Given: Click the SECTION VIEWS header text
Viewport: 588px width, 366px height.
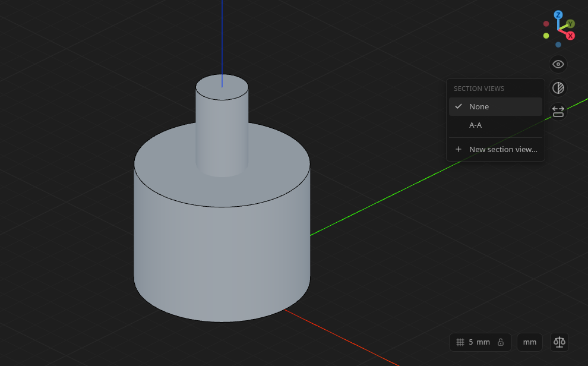Looking at the screenshot, I should [x=479, y=89].
